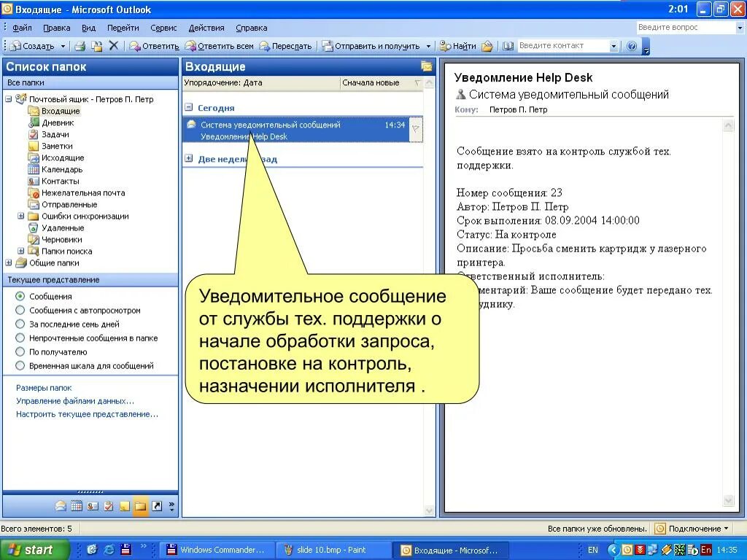Viewport: 747px width, 560px height.
Task: Click Настроить текущее представление link
Action: pos(88,414)
